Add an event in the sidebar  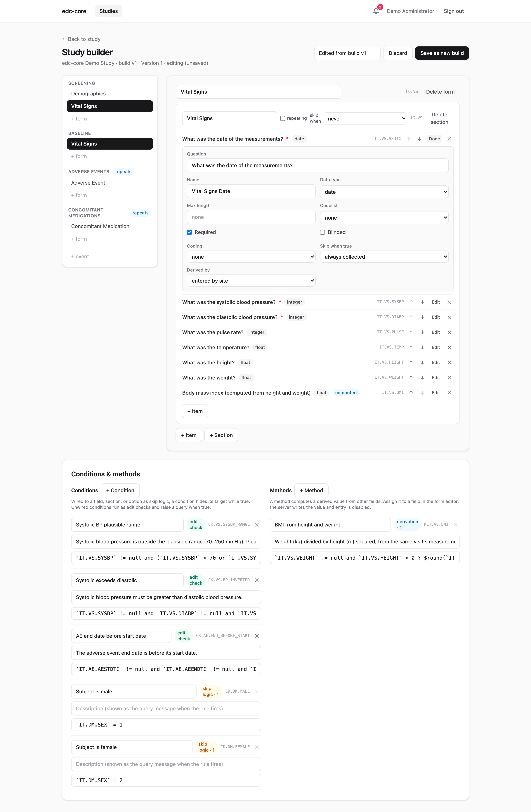coord(80,256)
